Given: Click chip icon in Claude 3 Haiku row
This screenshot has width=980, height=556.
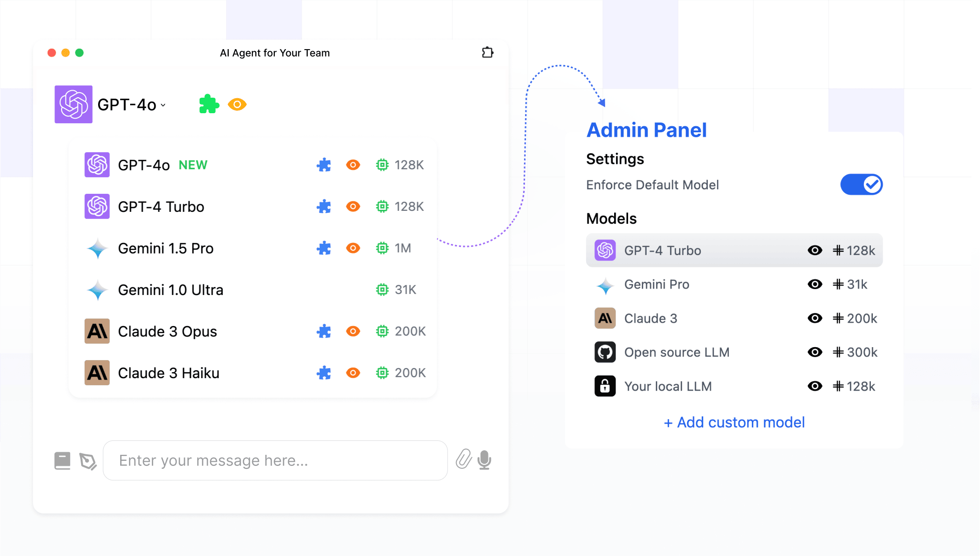Looking at the screenshot, I should [x=382, y=373].
